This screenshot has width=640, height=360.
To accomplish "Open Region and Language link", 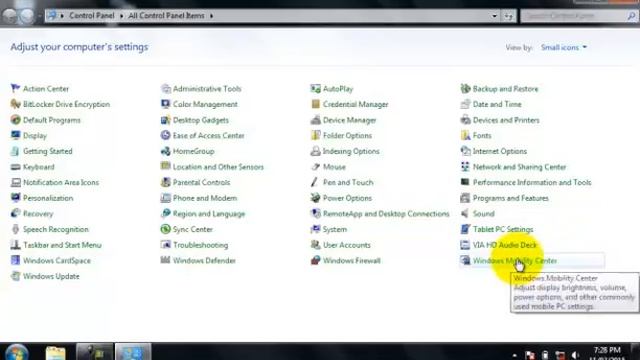I will point(209,213).
